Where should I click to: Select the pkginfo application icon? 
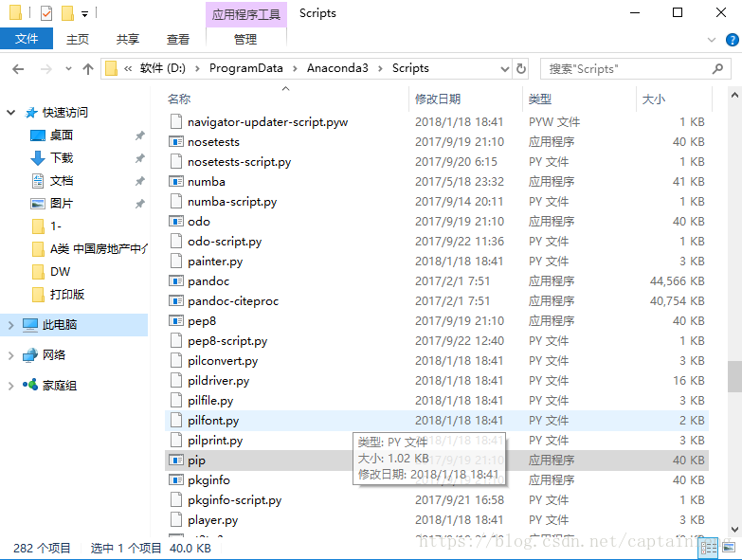(x=176, y=480)
